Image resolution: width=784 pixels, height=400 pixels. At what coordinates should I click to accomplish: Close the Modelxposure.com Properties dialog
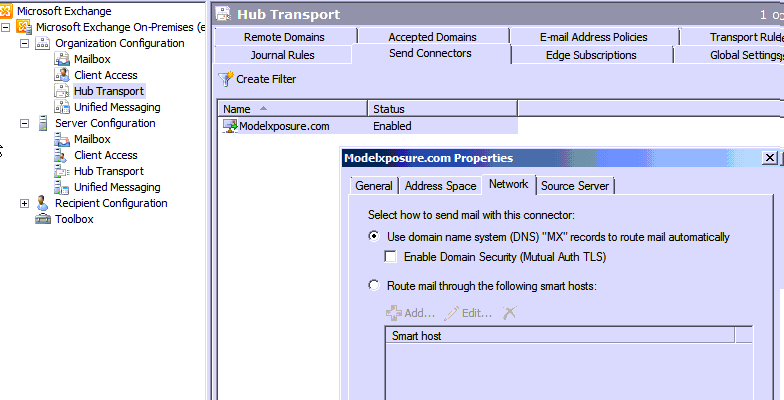pos(769,158)
